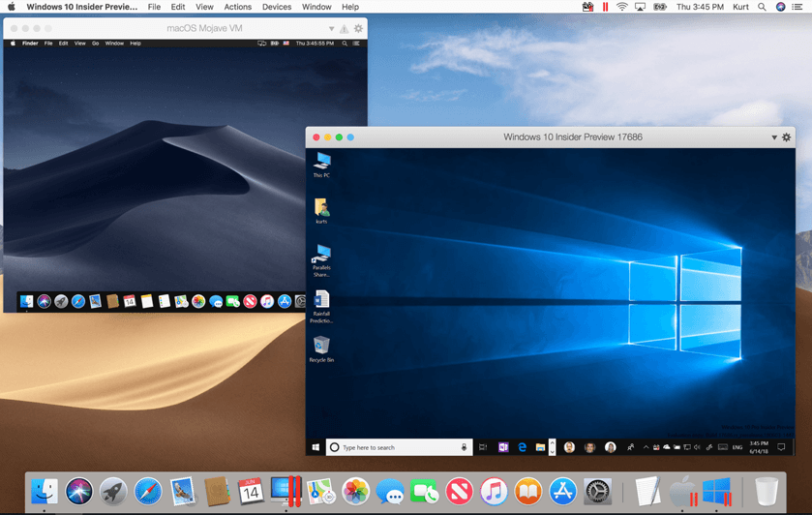Show hidden tray icons chevron in Windows

point(646,447)
